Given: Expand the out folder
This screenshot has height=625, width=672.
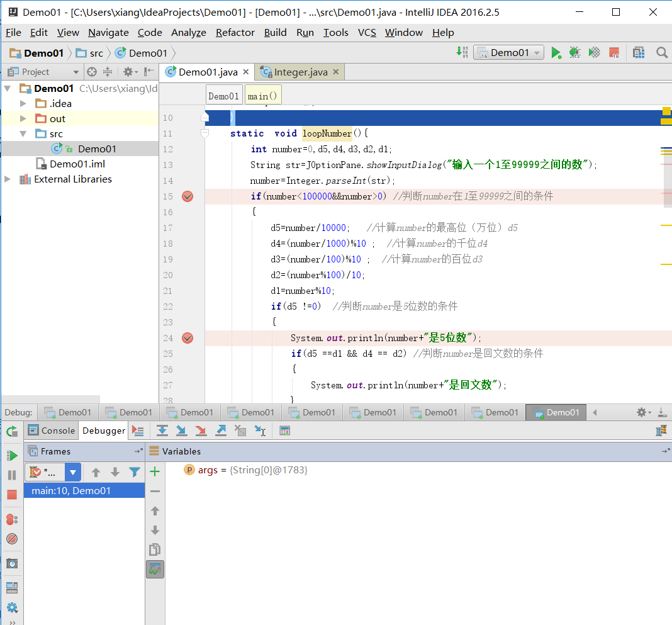Looking at the screenshot, I should pos(23,118).
